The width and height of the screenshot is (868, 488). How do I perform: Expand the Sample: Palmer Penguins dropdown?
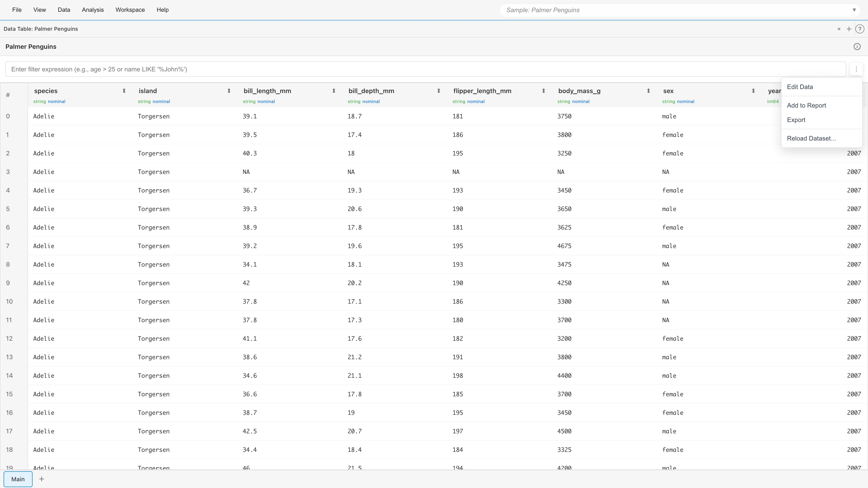tap(854, 10)
